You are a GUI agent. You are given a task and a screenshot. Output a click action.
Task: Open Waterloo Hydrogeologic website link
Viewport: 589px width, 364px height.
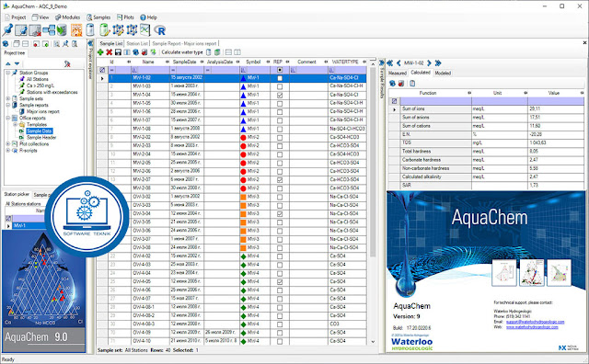[532, 327]
